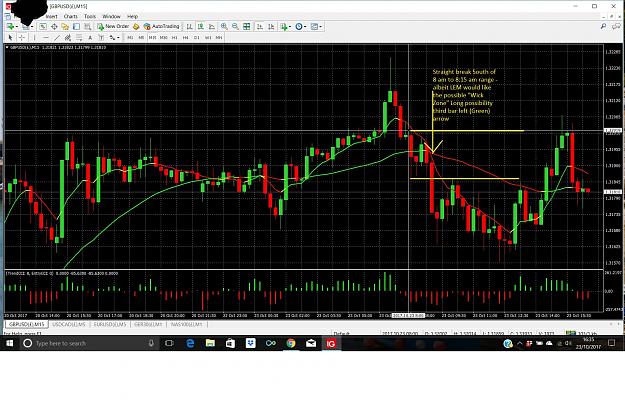Select the Equidistant Channel tool

(x=68, y=37)
